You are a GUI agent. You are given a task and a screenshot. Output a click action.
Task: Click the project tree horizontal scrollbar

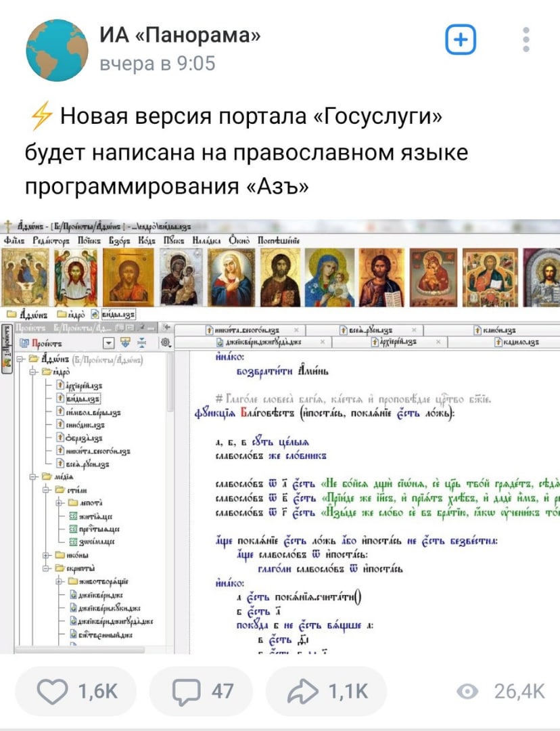[79, 649]
